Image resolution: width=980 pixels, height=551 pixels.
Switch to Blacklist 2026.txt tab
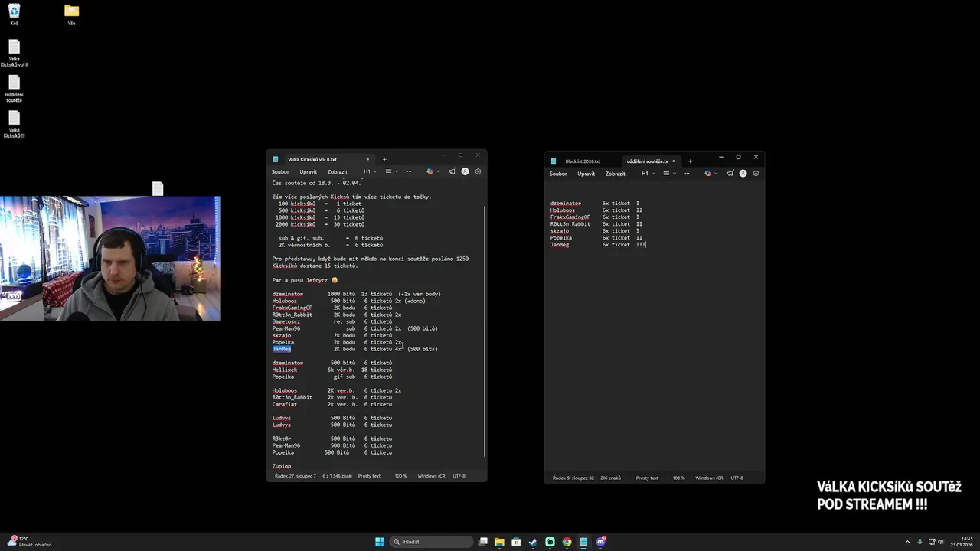[583, 161]
